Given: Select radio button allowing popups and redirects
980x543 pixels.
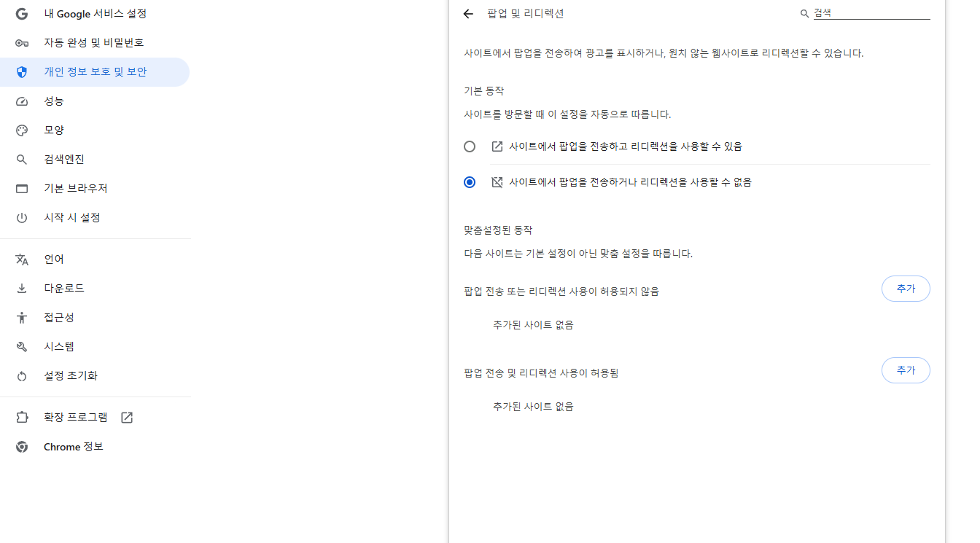Looking at the screenshot, I should coord(470,147).
